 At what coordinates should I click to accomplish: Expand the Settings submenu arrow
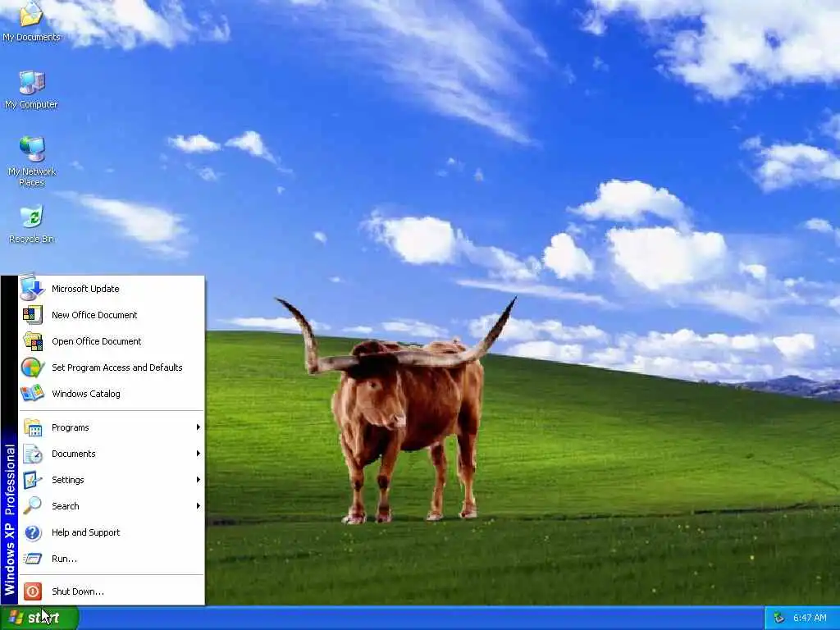[199, 479]
